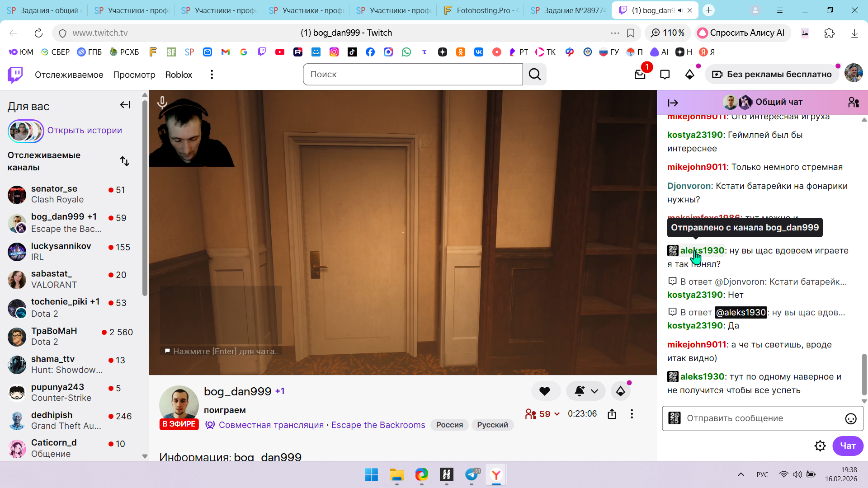Open the Просмотр navigation item
The width and height of the screenshot is (868, 488).
click(x=134, y=75)
